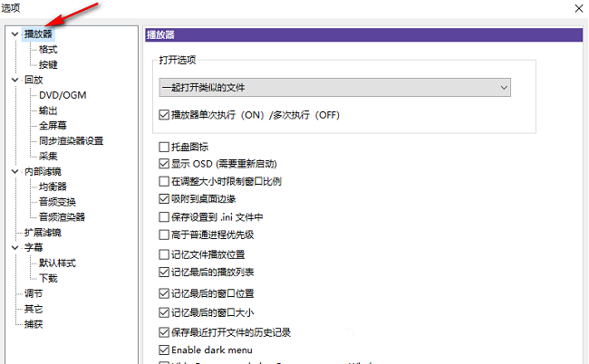This screenshot has width=589, height=364.
Task: Collapse the 内部滤镜 tree node arrow
Action: click(14, 172)
